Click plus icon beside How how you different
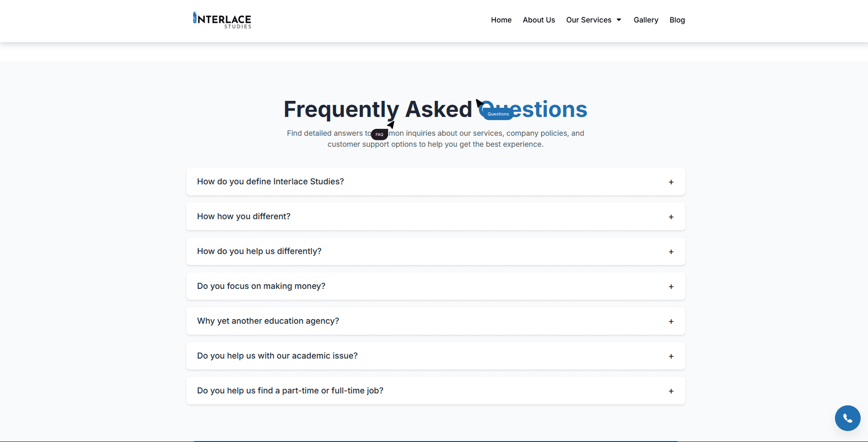Screen dimensions: 868x442 671,217
